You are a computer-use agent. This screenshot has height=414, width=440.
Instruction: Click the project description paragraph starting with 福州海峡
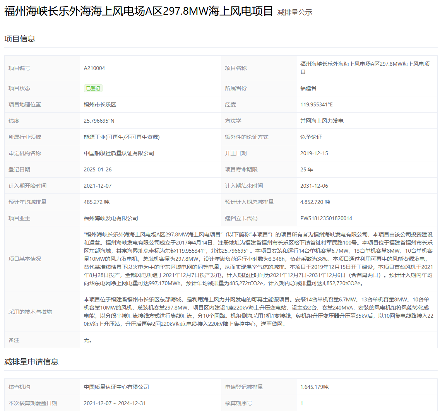tap(258, 259)
